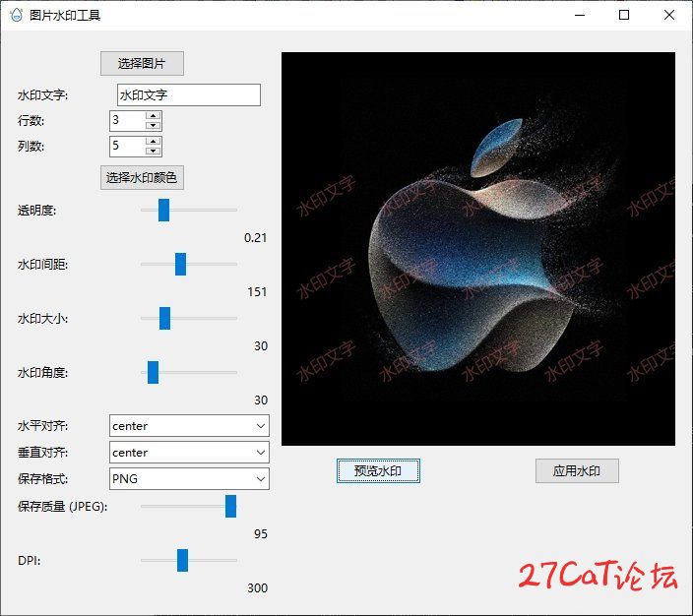Click inside the 行数 spinbox value field

pyautogui.click(x=128, y=120)
